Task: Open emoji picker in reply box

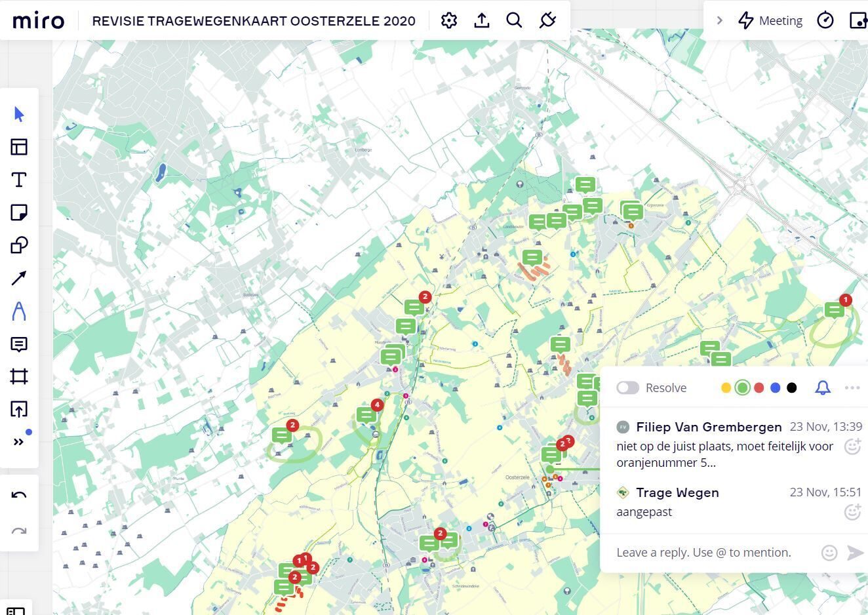Action: coord(829,553)
